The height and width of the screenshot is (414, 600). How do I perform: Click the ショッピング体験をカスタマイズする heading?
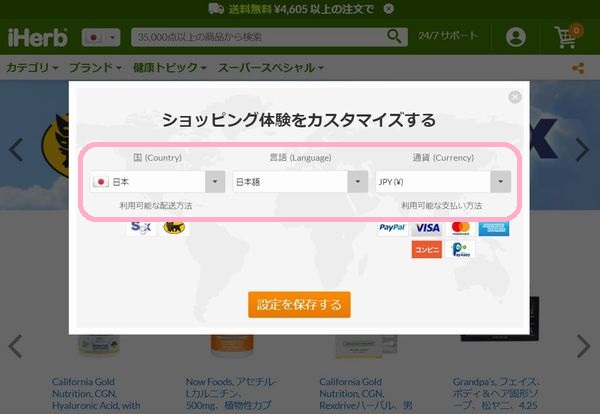299,120
